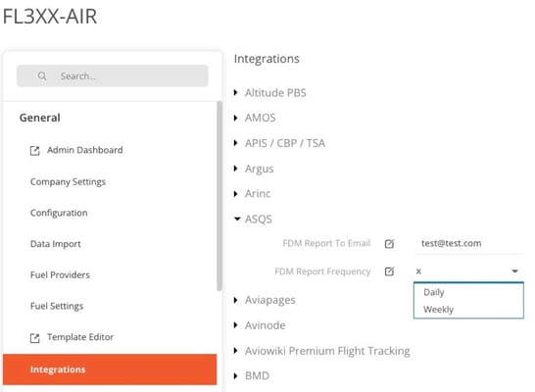Click the edit icon beside FDM Report Frequency
The width and height of the screenshot is (535, 392).
tap(389, 271)
